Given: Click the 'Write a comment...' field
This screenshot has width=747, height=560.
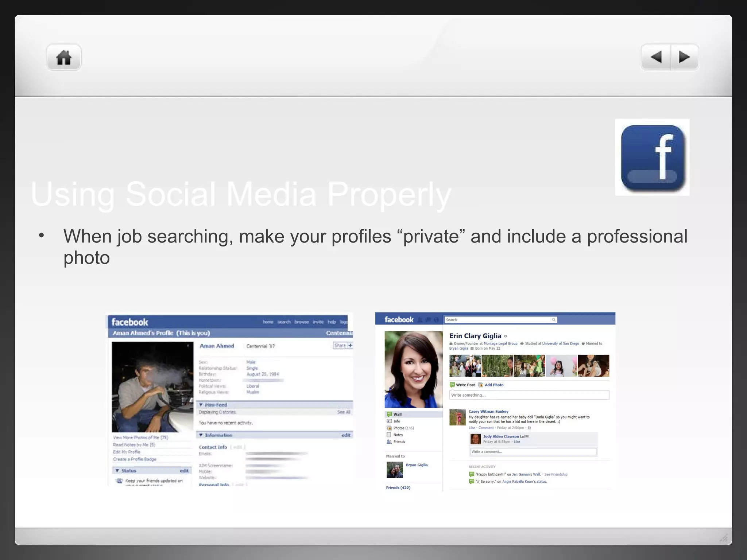Looking at the screenshot, I should tap(533, 452).
